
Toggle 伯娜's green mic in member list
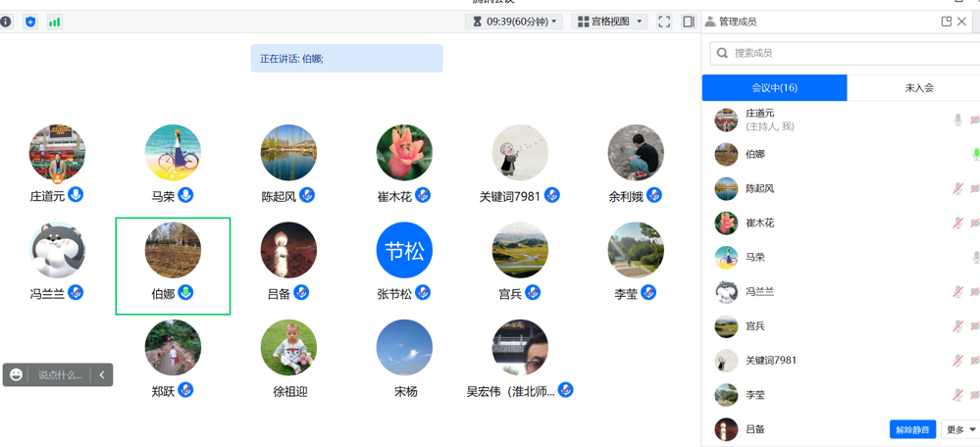click(976, 154)
